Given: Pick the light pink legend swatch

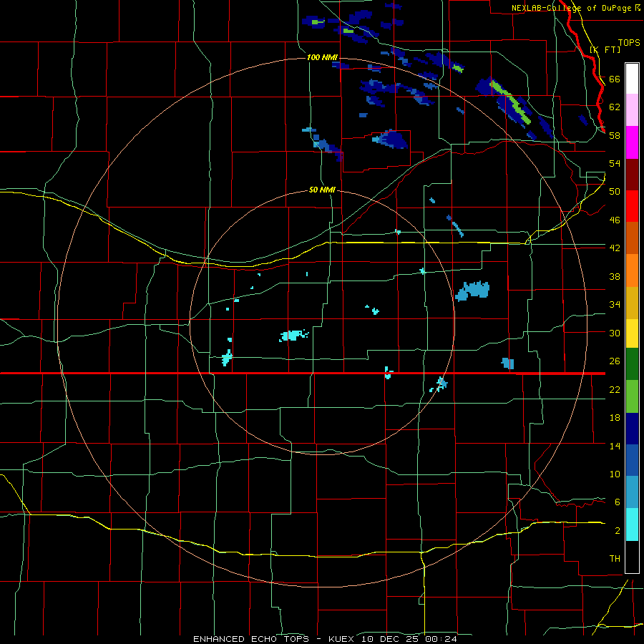Looking at the screenshot, I should pos(632,110).
